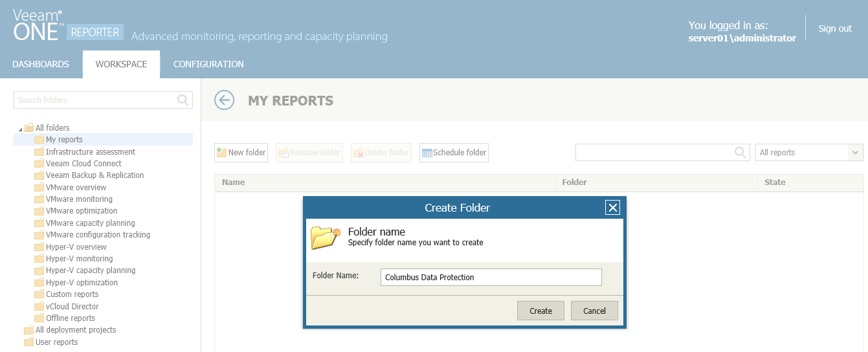Click the report search magnifier icon
This screenshot has height=352, width=868.
740,152
